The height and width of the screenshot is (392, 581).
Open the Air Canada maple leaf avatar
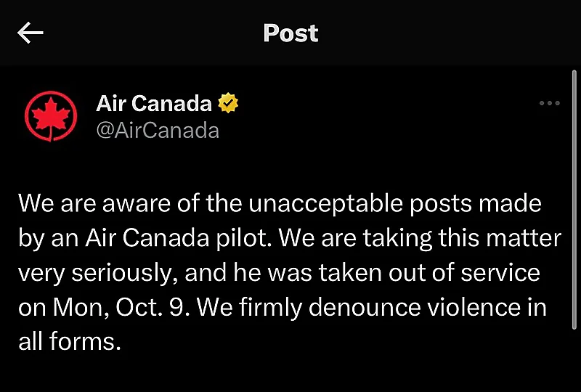(51, 116)
